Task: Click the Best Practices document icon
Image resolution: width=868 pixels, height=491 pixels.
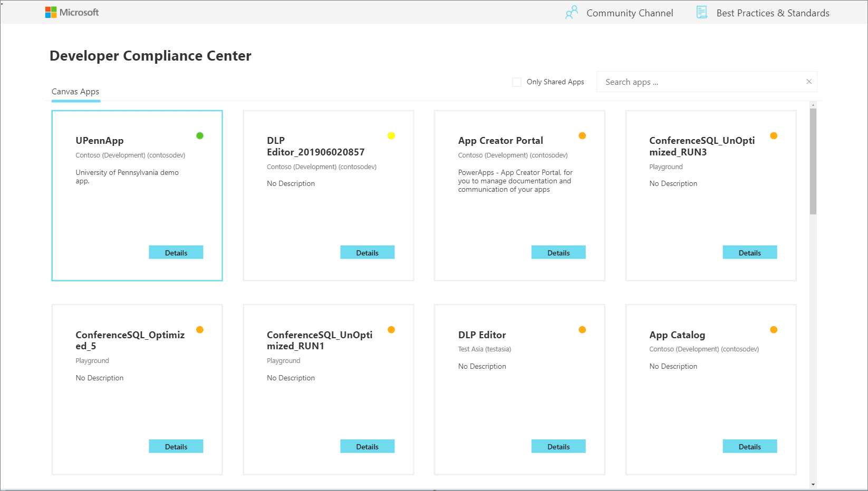Action: (x=701, y=13)
